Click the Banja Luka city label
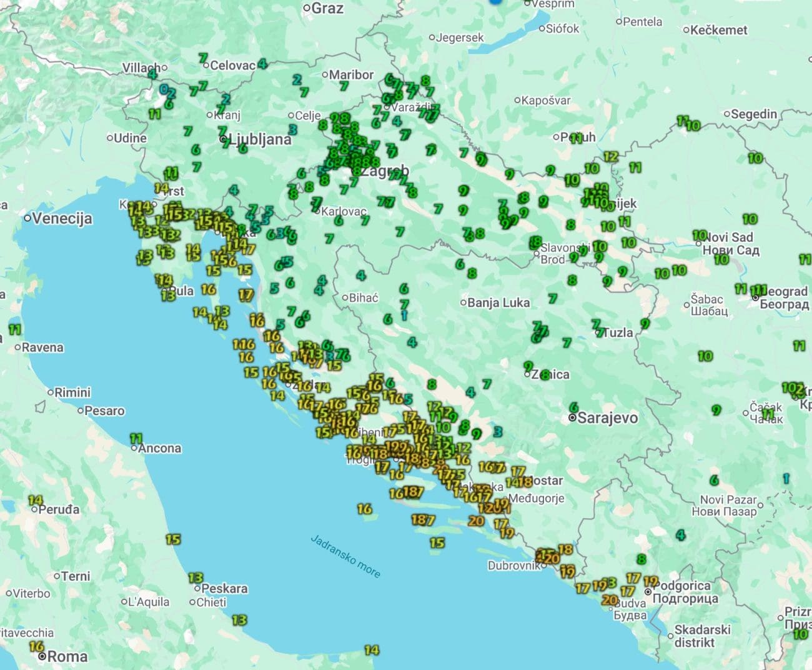 click(x=498, y=303)
